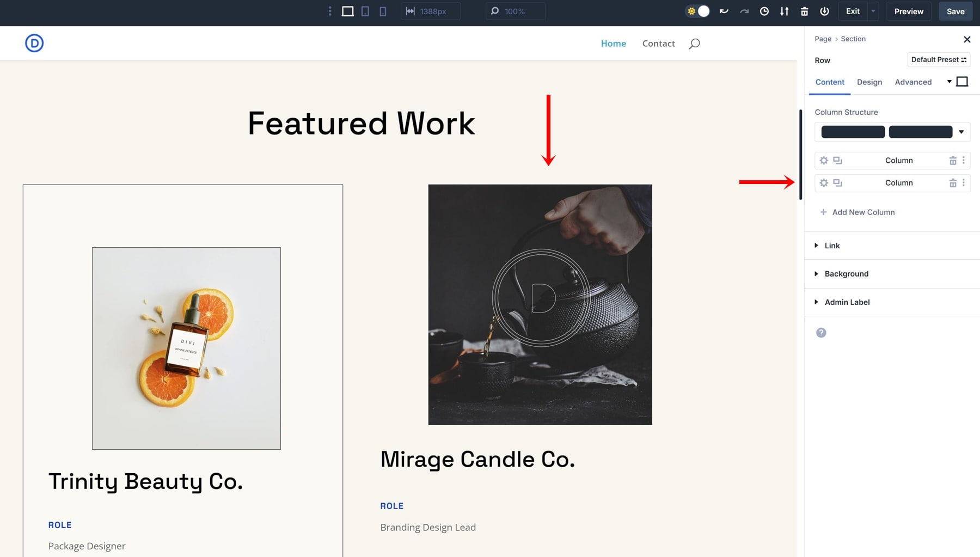Click the search icon in site header
The width and height of the screenshot is (980, 557).
point(694,44)
